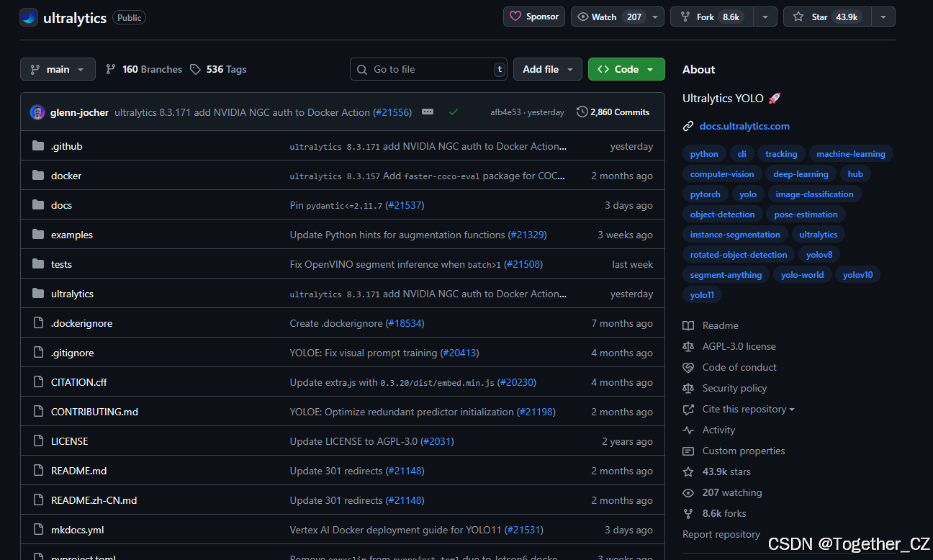Click the Report repository link
The width and height of the screenshot is (933, 560).
point(721,534)
